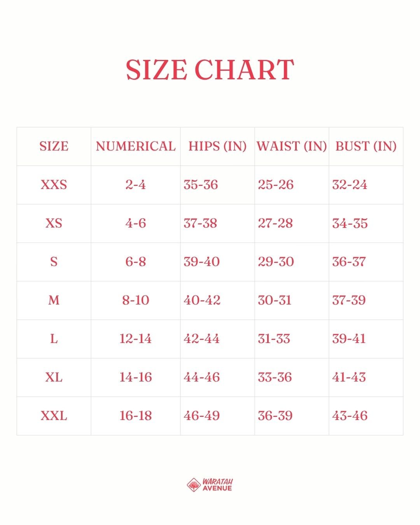Viewport: 420px width, 525px height.
Task: Click the XS size row label
Action: pyautogui.click(x=54, y=223)
